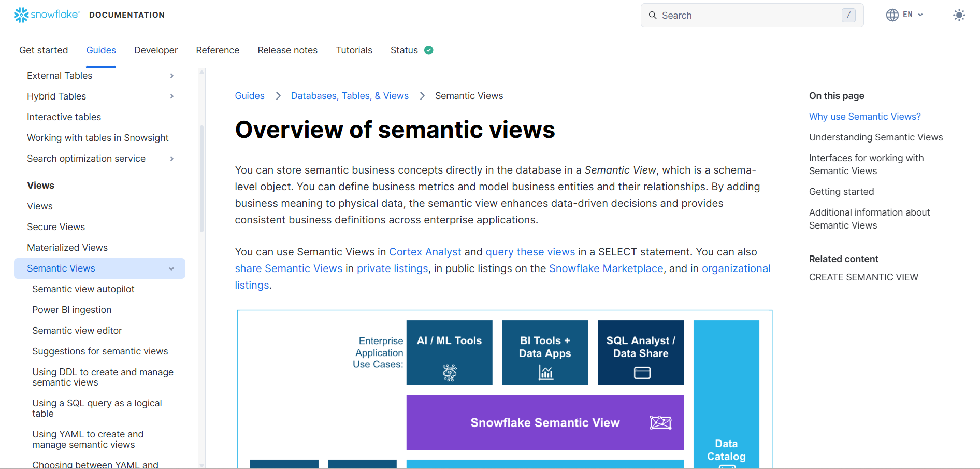Focus the Search input field

[x=752, y=16]
